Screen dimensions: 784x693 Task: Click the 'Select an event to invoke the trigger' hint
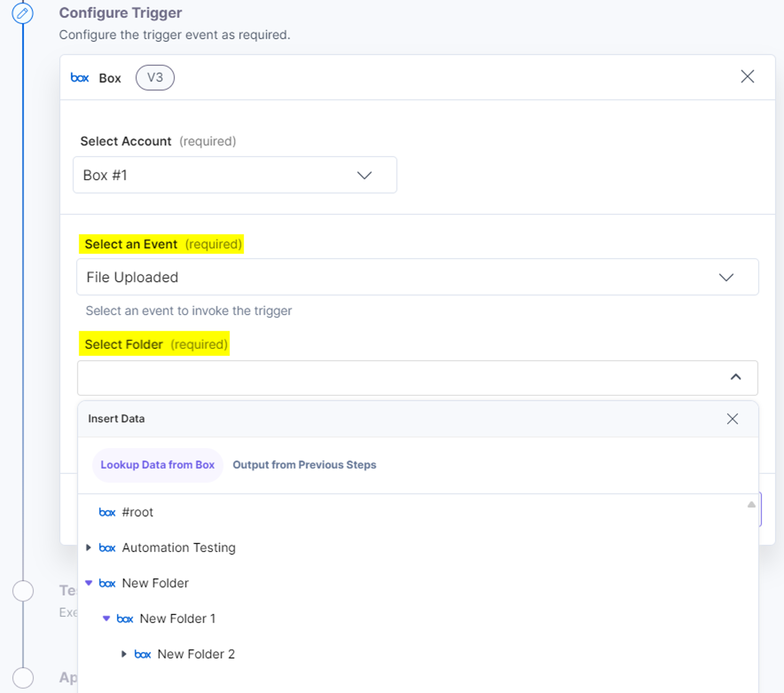(x=189, y=310)
